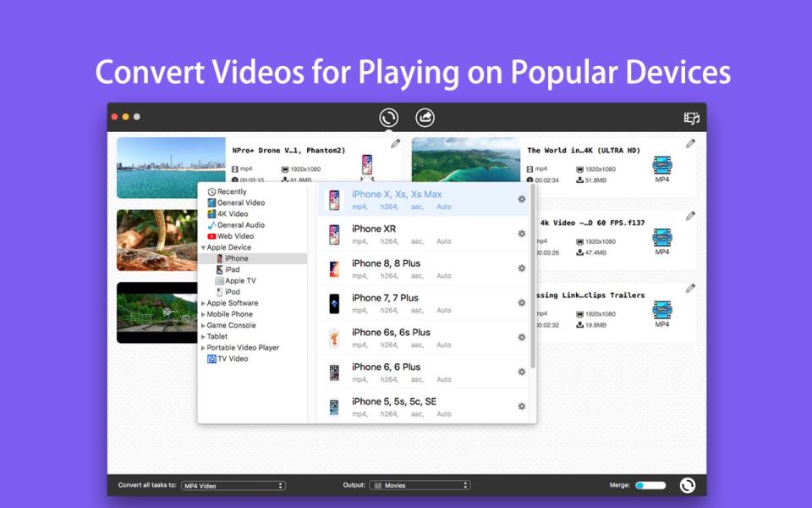Toggle the Merge switch
This screenshot has height=508, width=812.
click(650, 486)
